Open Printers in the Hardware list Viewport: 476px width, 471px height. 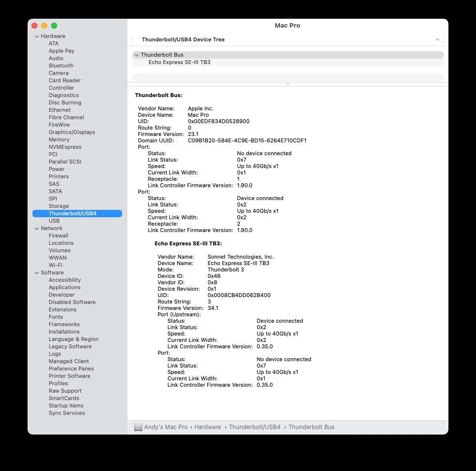(x=59, y=176)
